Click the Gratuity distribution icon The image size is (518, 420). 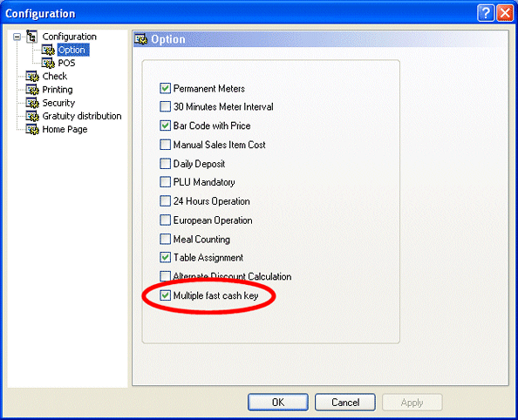point(32,116)
